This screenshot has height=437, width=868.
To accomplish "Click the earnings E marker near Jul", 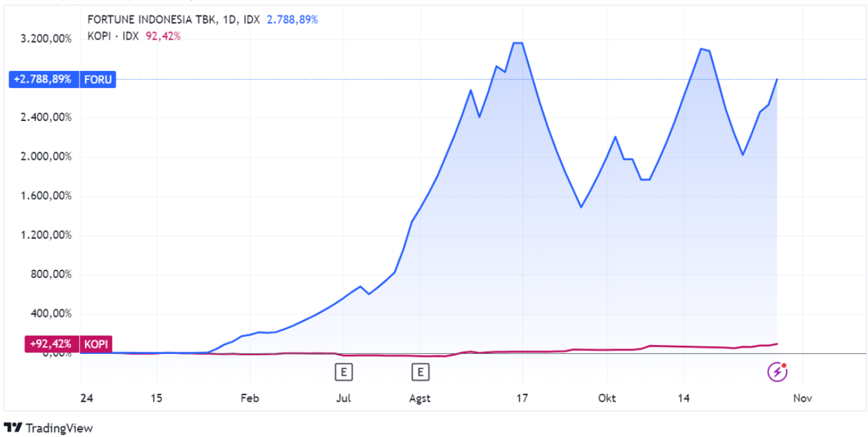I will [343, 372].
